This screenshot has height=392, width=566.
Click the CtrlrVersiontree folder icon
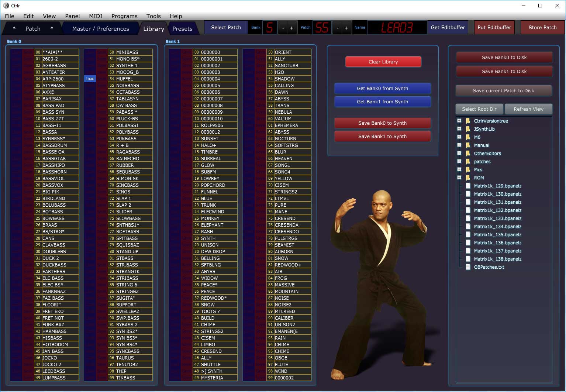point(468,121)
